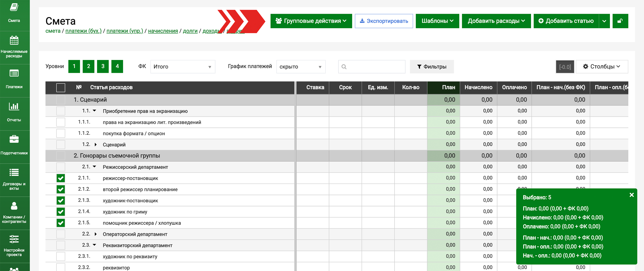Open платежи (бух.) link
The height and width of the screenshot is (271, 644).
pyautogui.click(x=83, y=31)
